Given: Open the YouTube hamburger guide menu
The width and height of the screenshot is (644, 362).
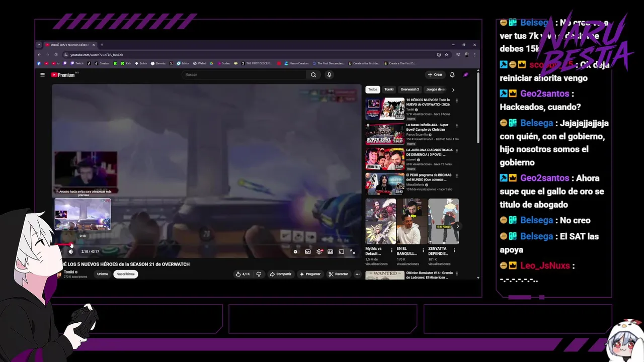Looking at the screenshot, I should click(x=42, y=75).
